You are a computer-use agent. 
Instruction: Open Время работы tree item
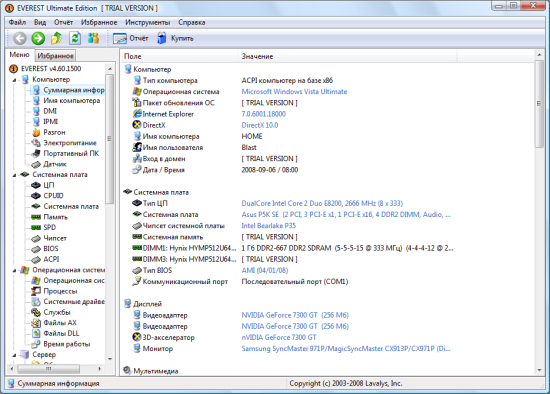tap(61, 344)
